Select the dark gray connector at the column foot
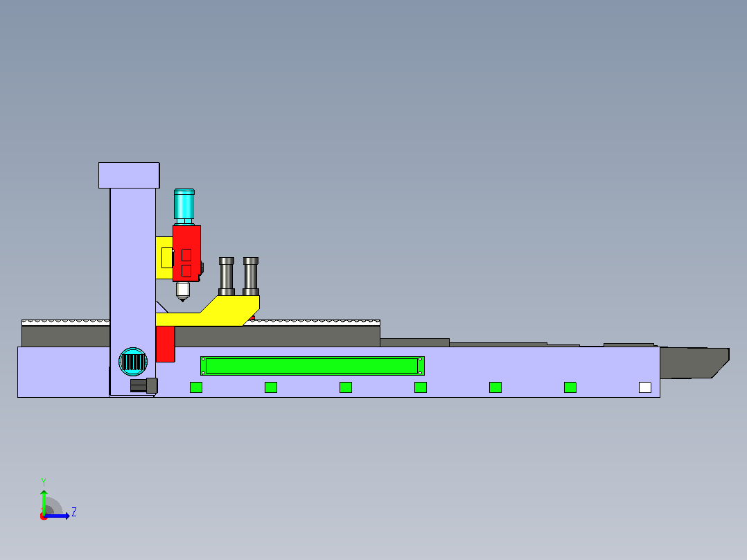The height and width of the screenshot is (560, 747). coord(144,385)
